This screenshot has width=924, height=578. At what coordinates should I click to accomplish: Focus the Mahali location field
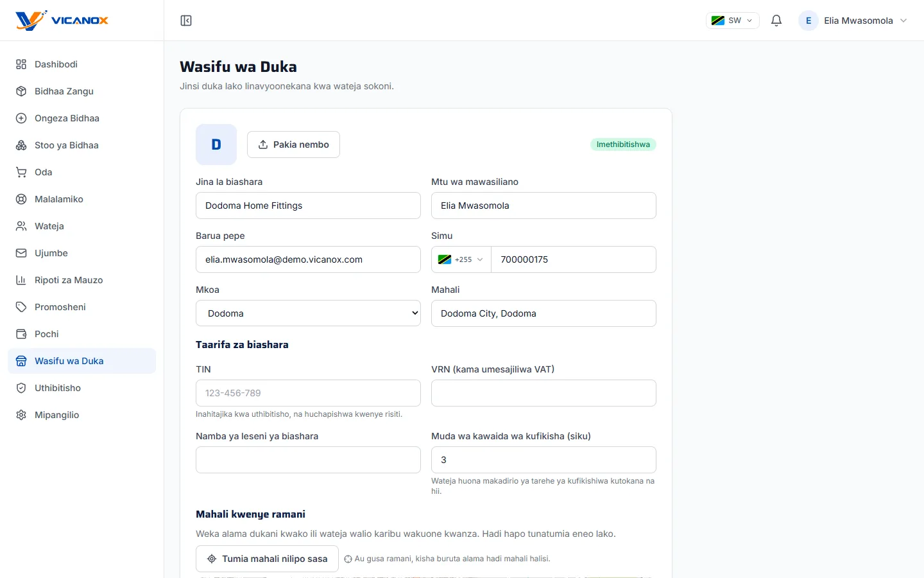543,313
